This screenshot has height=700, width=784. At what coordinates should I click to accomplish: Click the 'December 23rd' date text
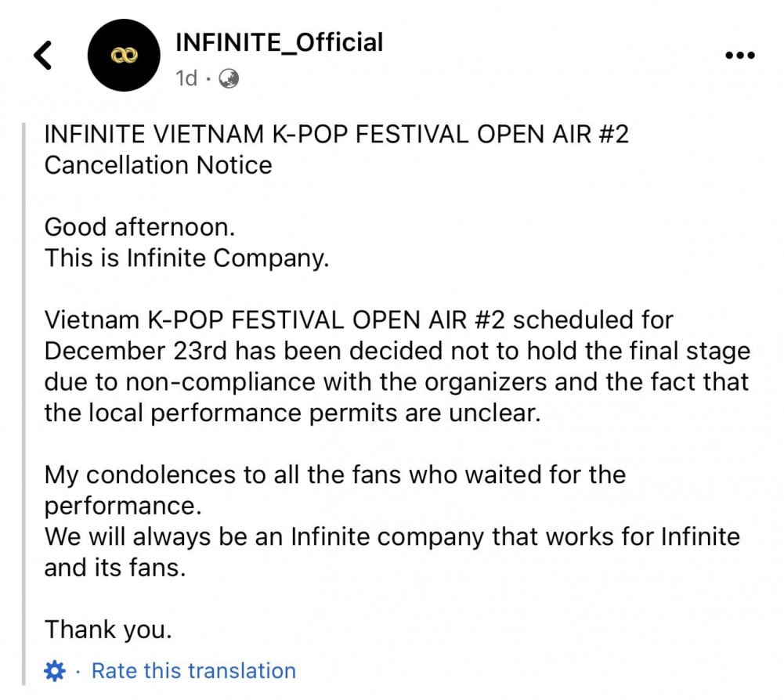coord(135,351)
